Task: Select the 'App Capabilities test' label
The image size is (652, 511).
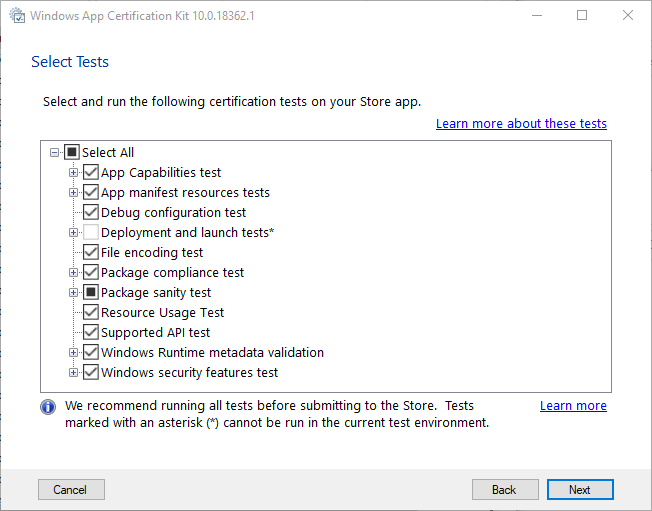Action: pyautogui.click(x=161, y=173)
